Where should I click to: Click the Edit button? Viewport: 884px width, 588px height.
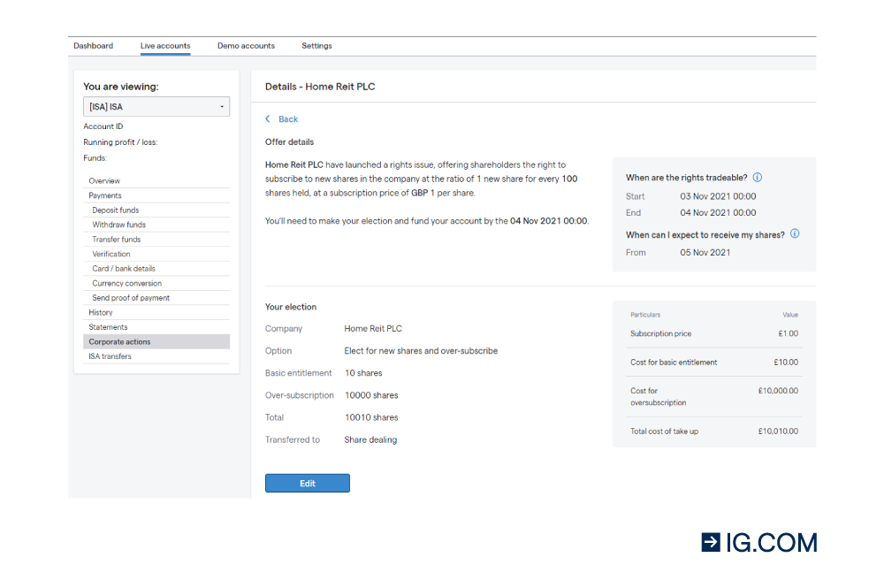[308, 483]
